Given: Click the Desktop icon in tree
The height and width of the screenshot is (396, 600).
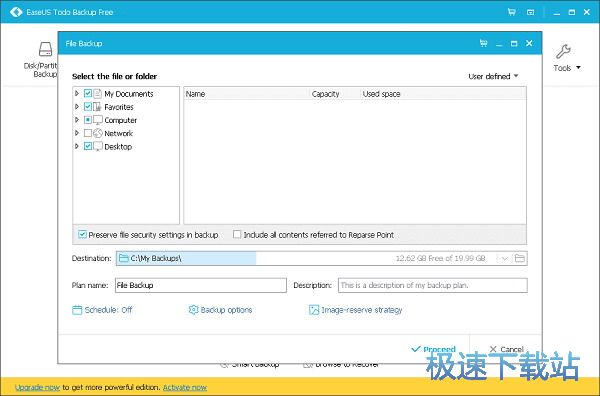Looking at the screenshot, I should pyautogui.click(x=98, y=147).
